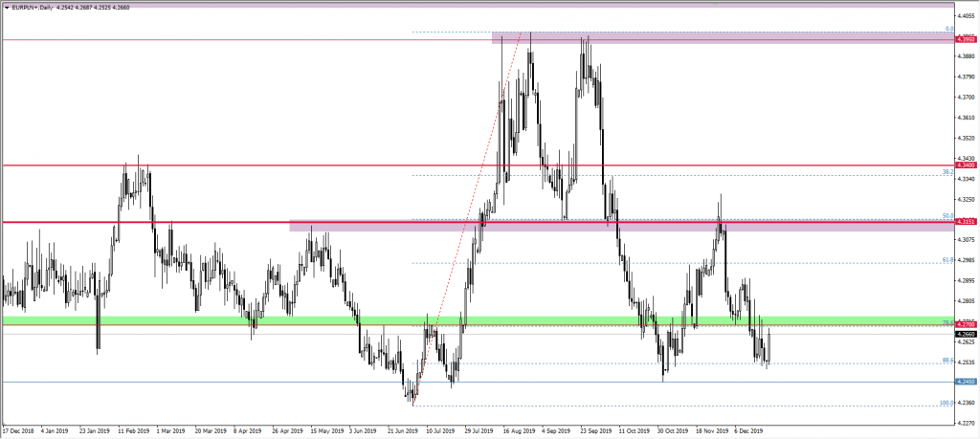The width and height of the screenshot is (980, 439).
Task: Select the purple zone below 4.3151 line
Action: tap(622, 226)
